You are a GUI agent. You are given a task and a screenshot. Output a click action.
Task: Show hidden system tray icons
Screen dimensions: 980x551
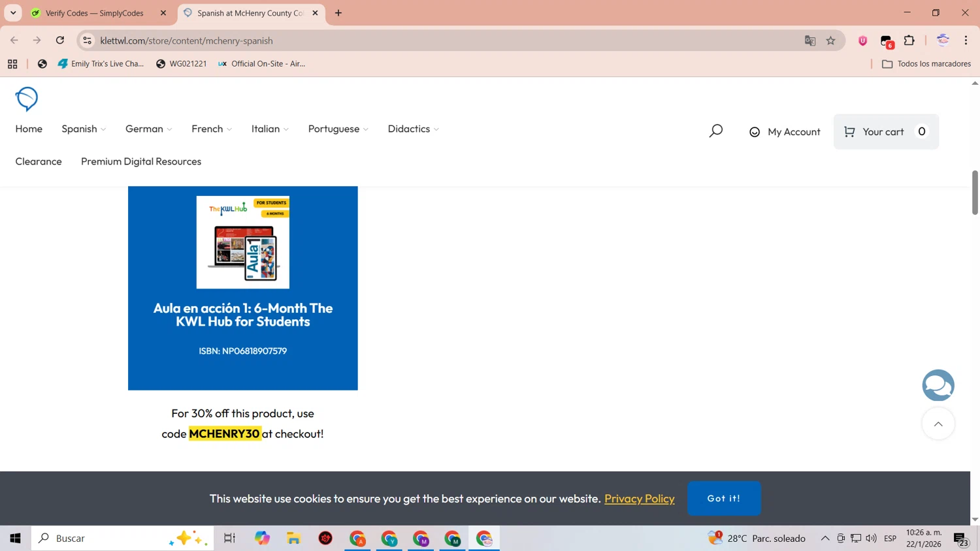click(x=825, y=538)
